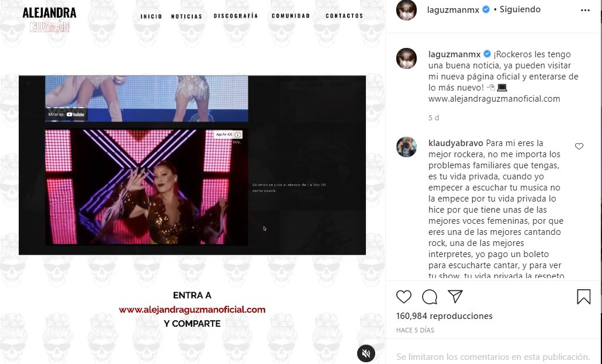Viewport: 602px width, 364px height.
Task: Save post with the bookmark icon
Action: [583, 297]
